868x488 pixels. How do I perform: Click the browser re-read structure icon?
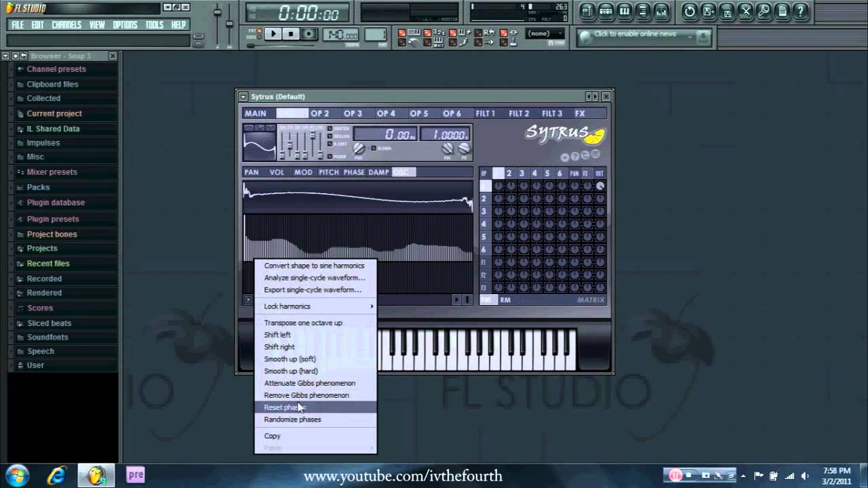coord(23,56)
